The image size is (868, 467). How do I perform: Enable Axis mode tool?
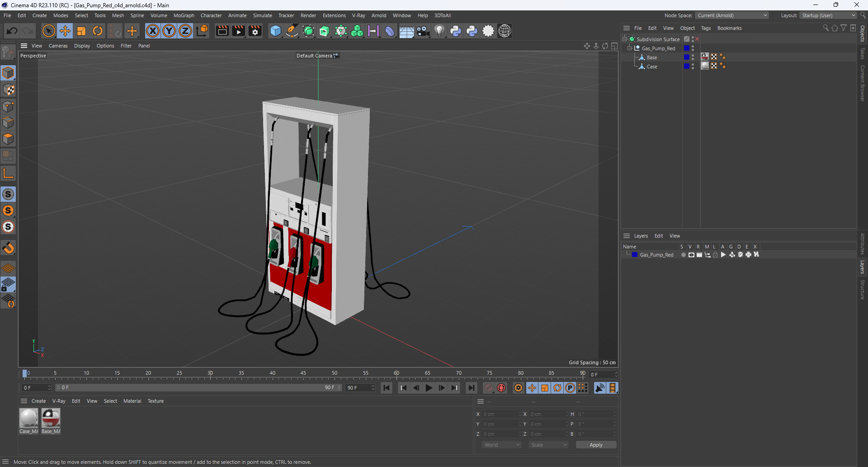pos(8,173)
